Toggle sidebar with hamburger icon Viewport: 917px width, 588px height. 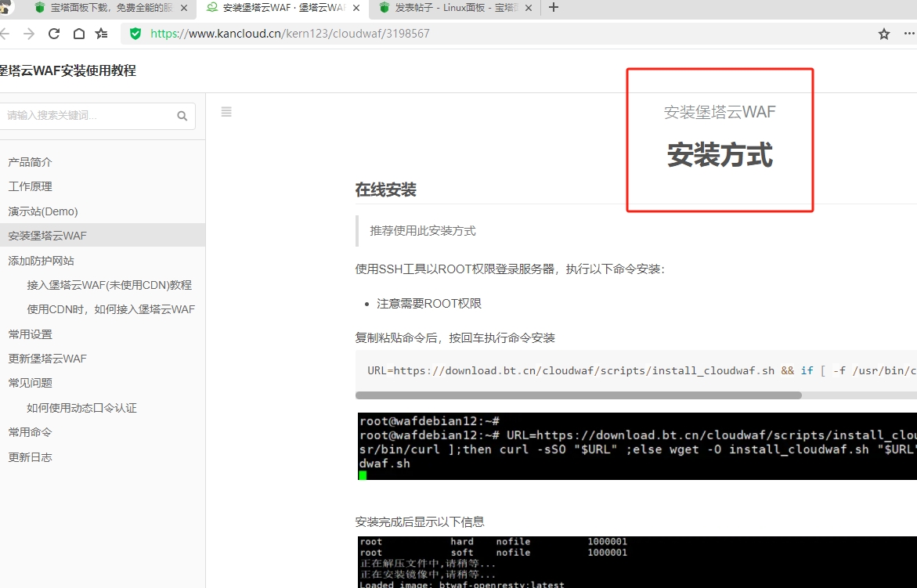pos(226,112)
